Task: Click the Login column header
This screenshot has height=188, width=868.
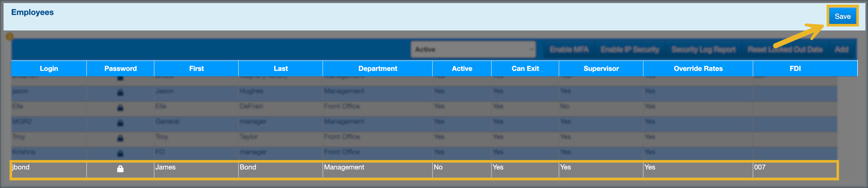Action: coord(49,68)
